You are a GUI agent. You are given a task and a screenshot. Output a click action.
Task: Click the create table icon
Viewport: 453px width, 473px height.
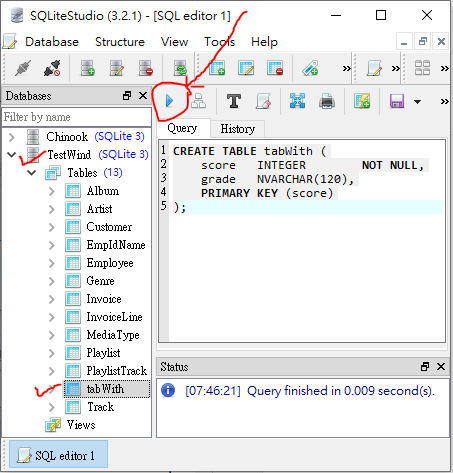click(x=217, y=68)
